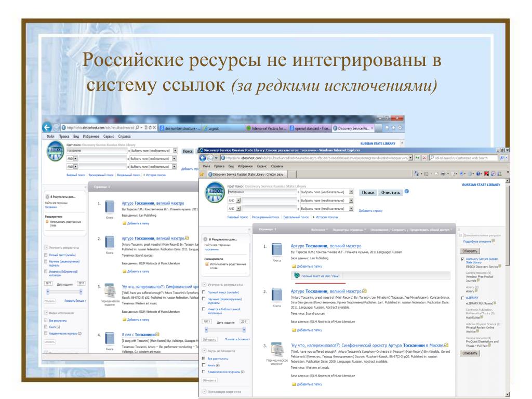Open the AND operator dropdown in the third row
The height and width of the screenshot is (399, 532).
click(x=238, y=209)
